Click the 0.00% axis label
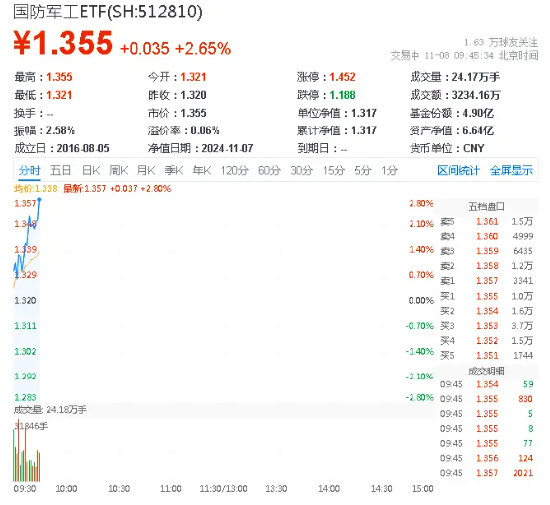The width and height of the screenshot is (550, 505). [421, 301]
